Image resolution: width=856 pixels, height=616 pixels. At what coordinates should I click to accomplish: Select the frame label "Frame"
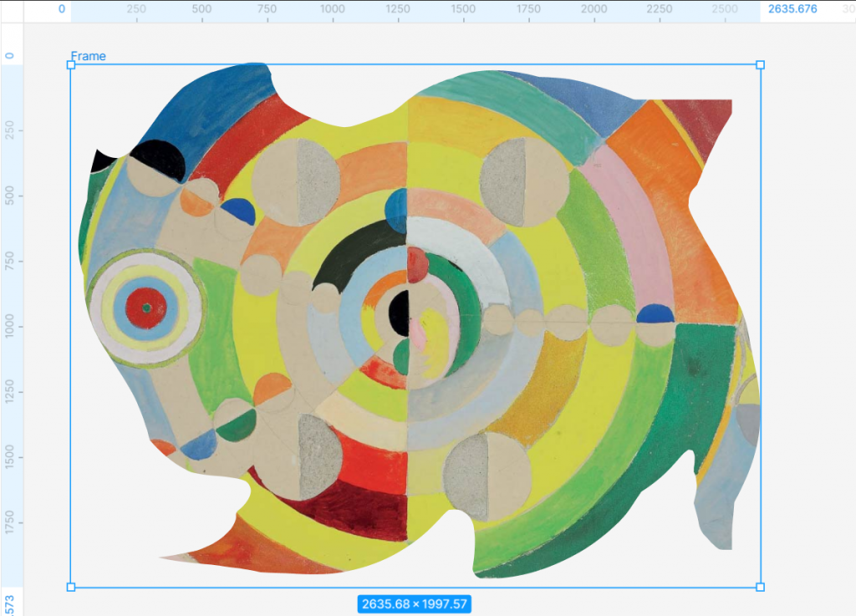89,56
